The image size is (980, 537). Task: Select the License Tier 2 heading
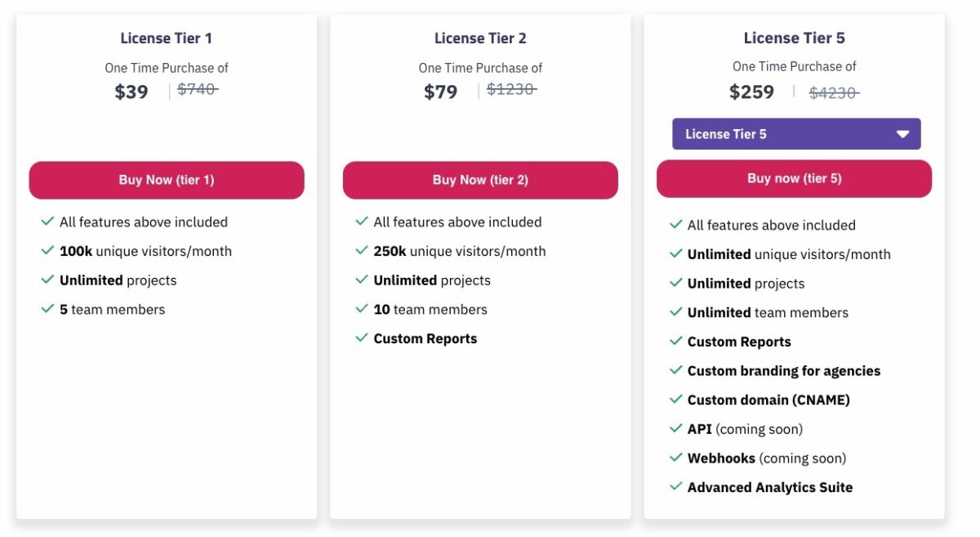480,38
